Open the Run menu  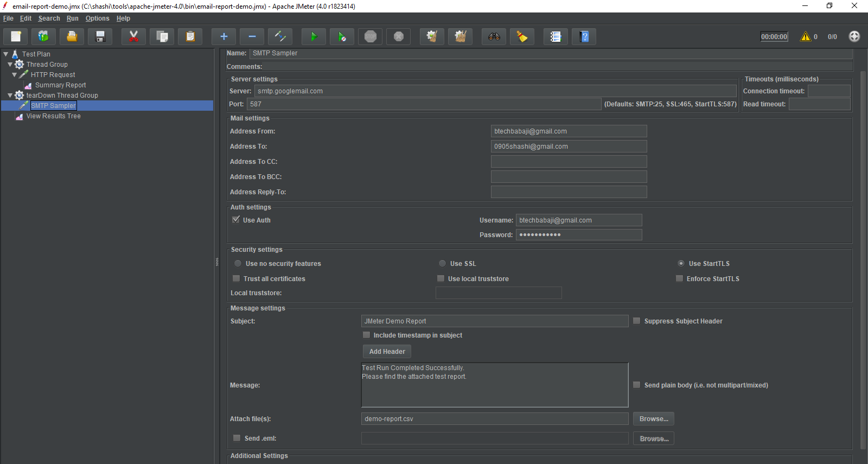[x=72, y=18]
